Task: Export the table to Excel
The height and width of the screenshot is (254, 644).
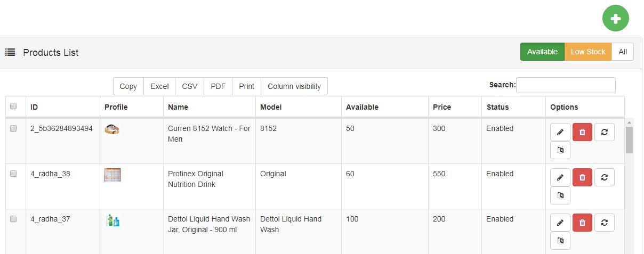Action: 159,86
